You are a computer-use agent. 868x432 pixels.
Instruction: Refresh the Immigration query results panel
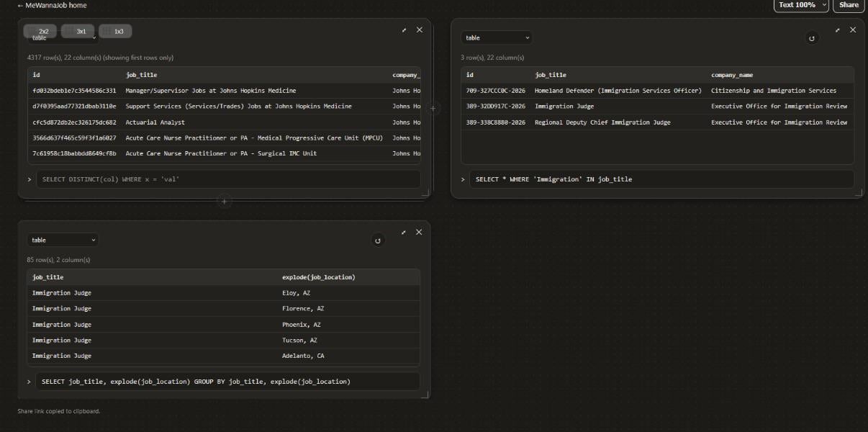[812, 38]
